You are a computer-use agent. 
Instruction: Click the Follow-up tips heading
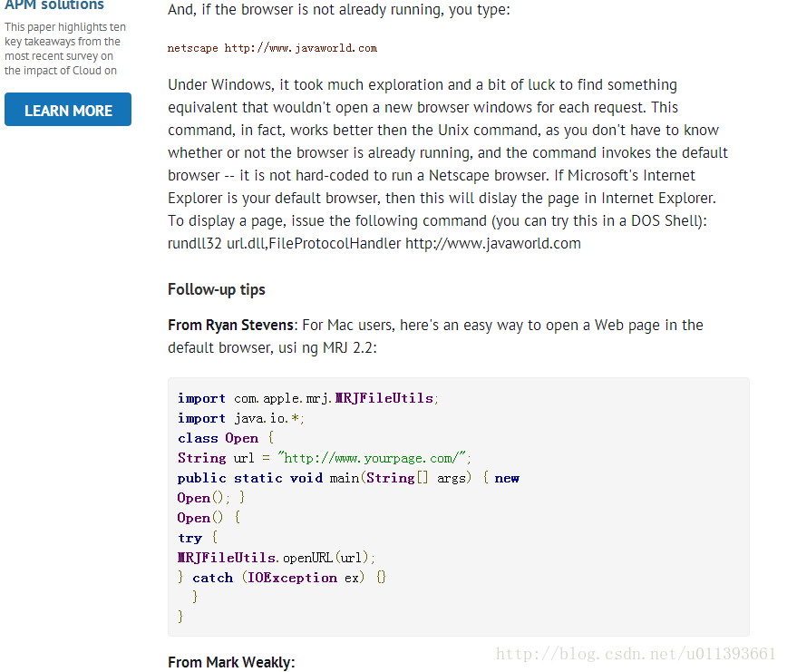[217, 289]
